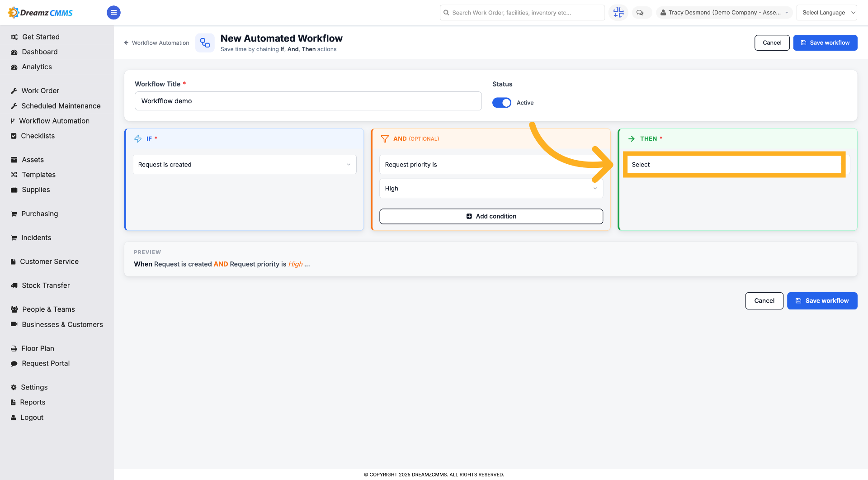Click into the Workflow Title input field
868x480 pixels.
[308, 101]
